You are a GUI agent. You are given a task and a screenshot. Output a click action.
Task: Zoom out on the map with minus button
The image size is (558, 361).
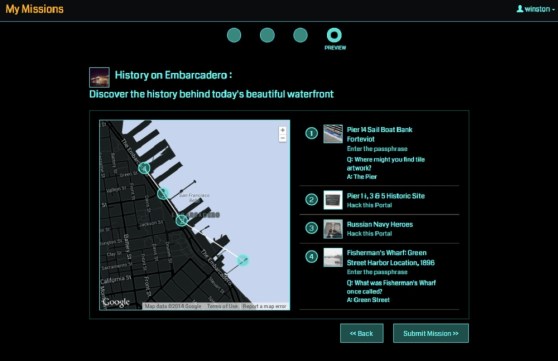(283, 138)
